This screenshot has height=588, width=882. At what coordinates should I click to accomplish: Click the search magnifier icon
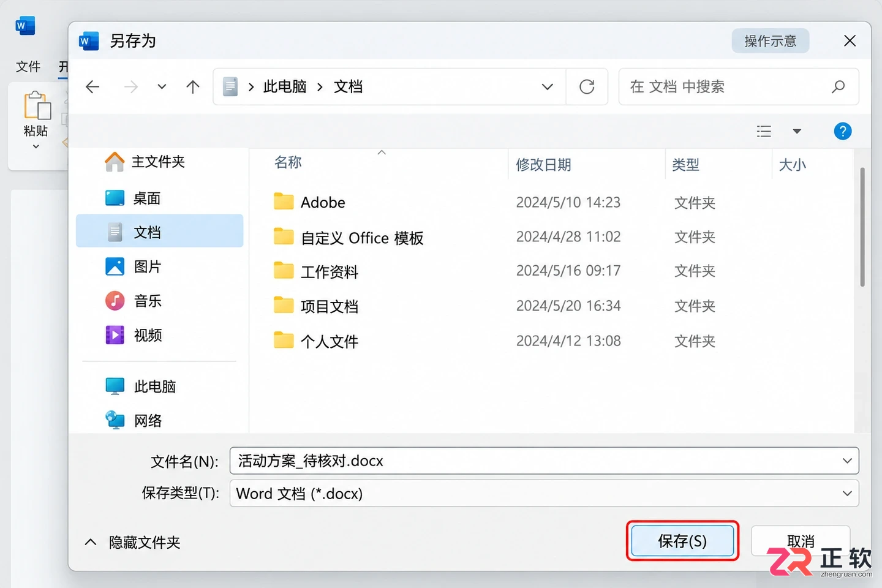click(838, 87)
